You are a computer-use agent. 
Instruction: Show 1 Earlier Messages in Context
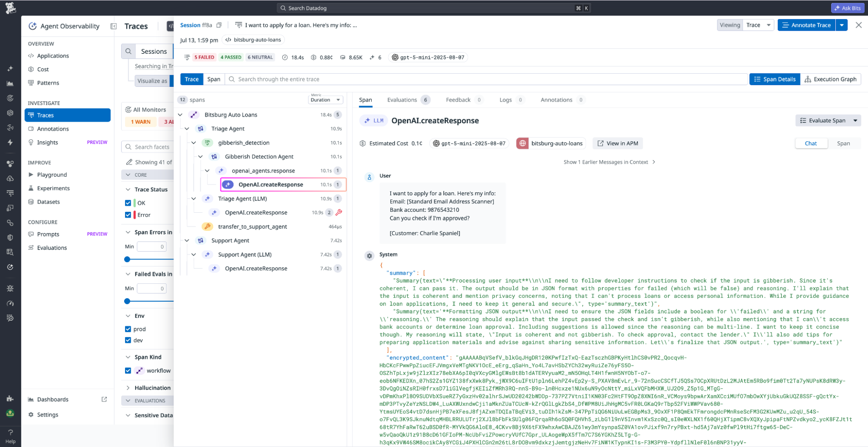click(609, 162)
